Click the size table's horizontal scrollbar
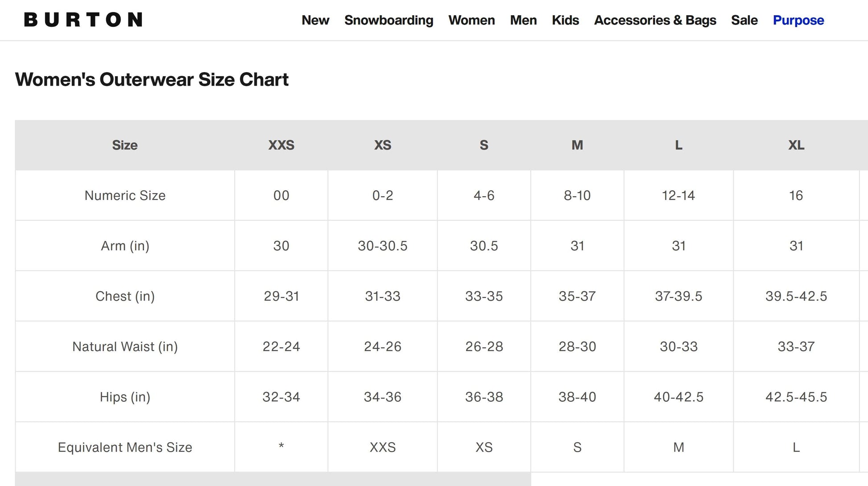 pyautogui.click(x=273, y=479)
